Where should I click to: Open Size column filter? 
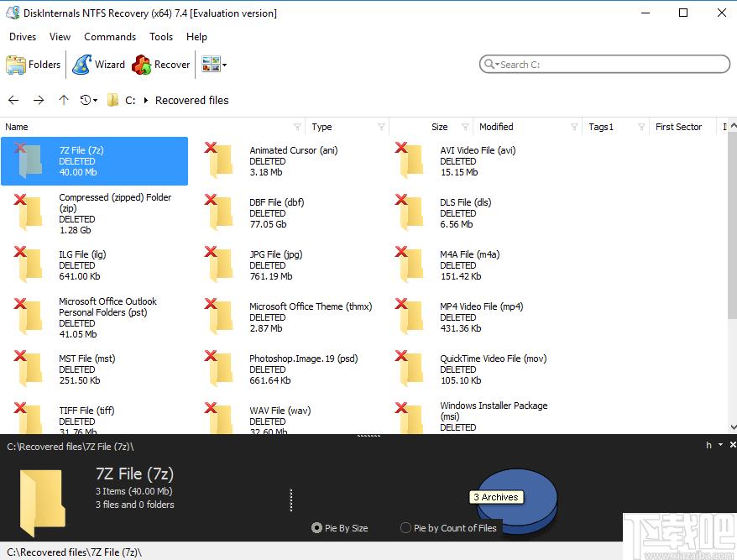point(465,127)
